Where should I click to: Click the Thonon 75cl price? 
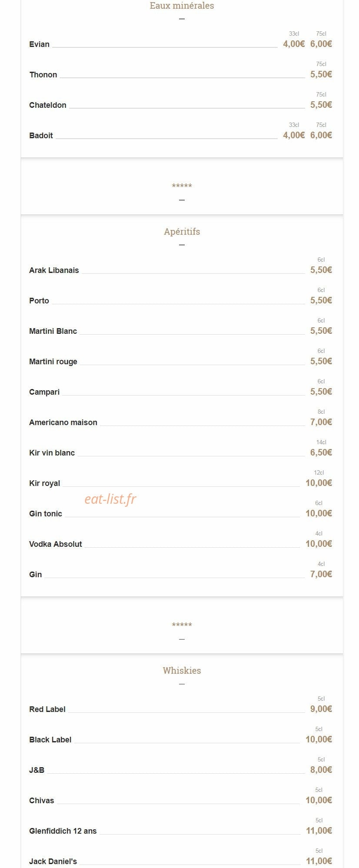[321, 74]
